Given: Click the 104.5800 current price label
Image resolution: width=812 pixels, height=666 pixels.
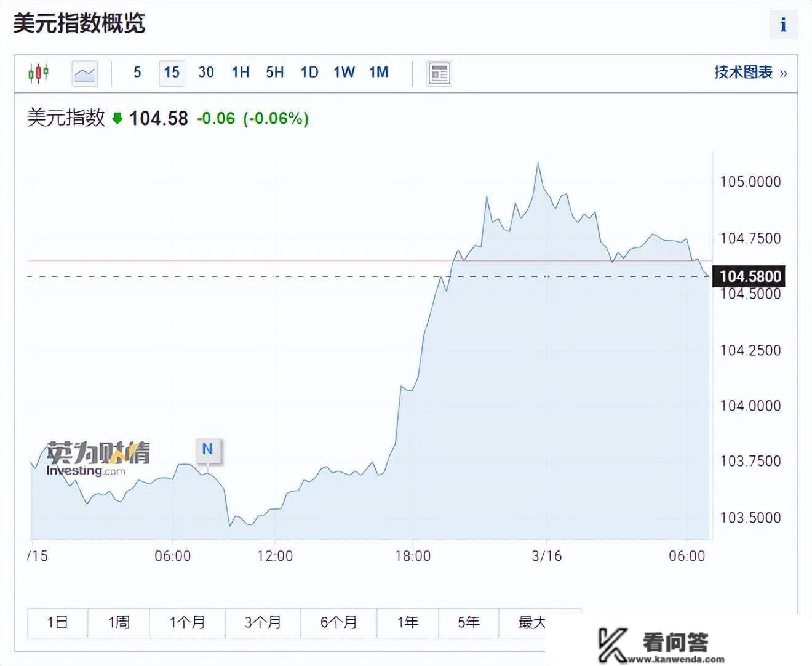Looking at the screenshot, I should coord(750,276).
